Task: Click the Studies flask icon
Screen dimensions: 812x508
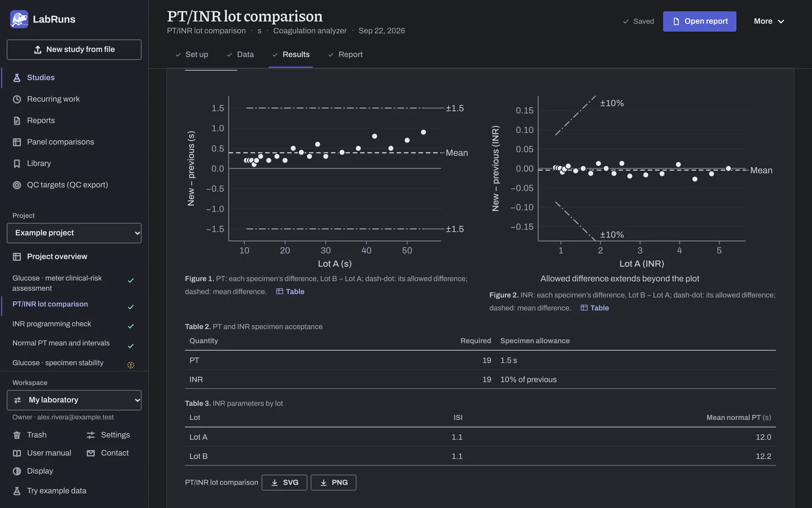Action: [x=17, y=78]
